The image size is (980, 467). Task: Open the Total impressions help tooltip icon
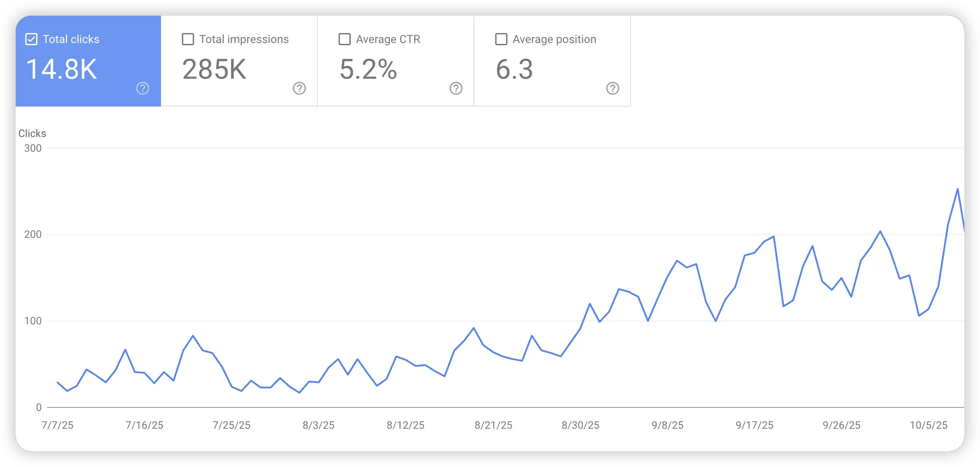(x=299, y=88)
